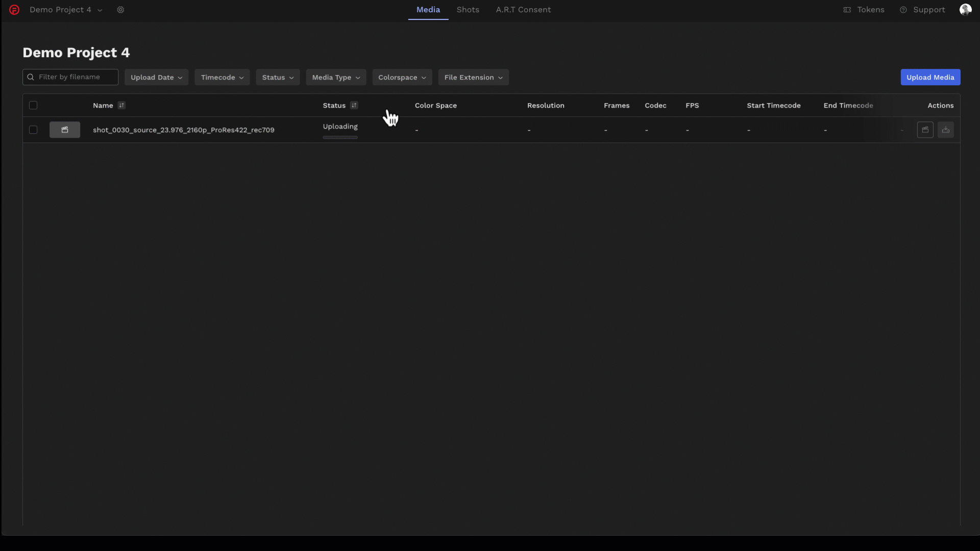Image resolution: width=980 pixels, height=551 pixels.
Task: Click the Tokens ticket icon
Action: click(x=847, y=10)
